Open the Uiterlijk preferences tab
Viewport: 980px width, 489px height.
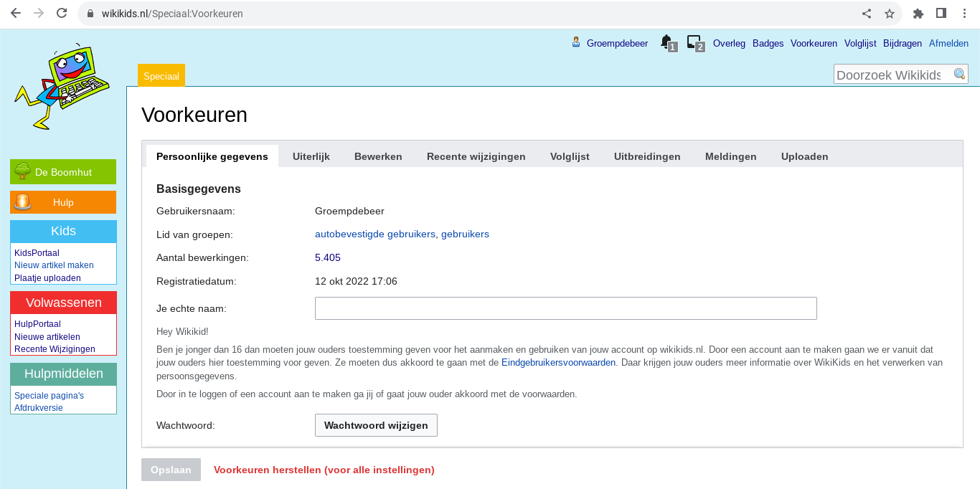tap(311, 156)
